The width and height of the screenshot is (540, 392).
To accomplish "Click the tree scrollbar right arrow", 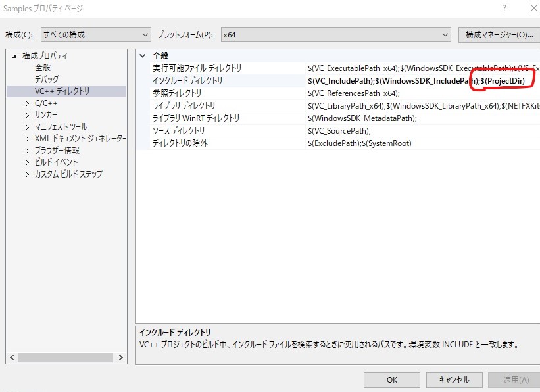I will click(x=120, y=358).
